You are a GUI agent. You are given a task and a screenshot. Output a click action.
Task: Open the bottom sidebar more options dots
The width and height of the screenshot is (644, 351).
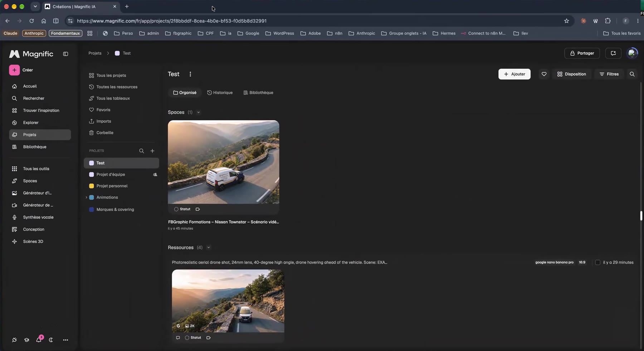[65, 340]
